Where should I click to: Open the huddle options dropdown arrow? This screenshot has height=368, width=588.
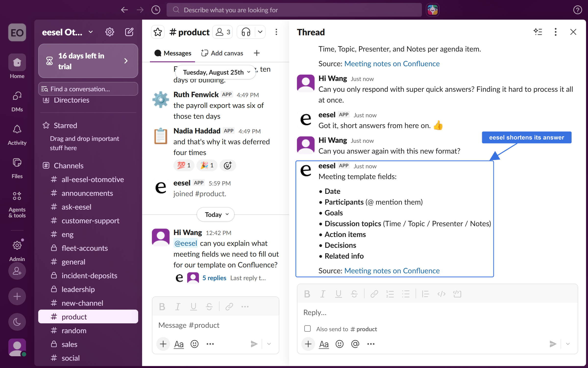(x=260, y=32)
